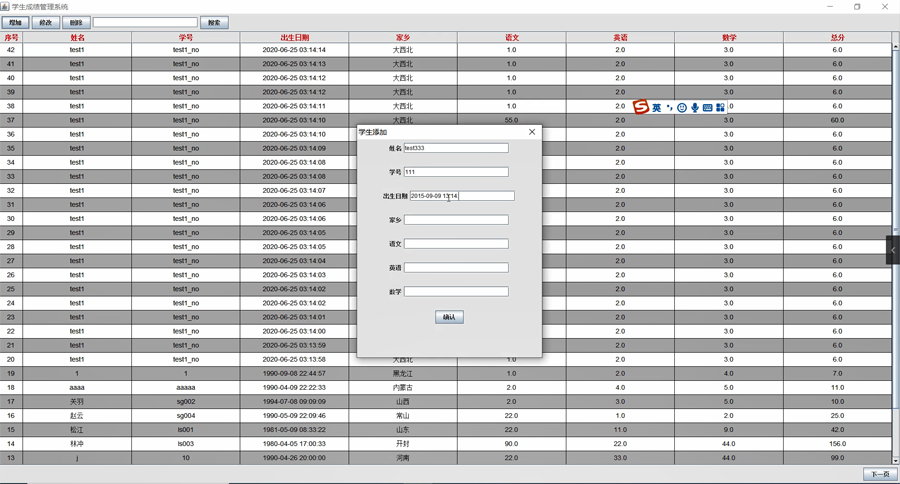Click birth date 1994-07-08 09:09:09
The width and height of the screenshot is (900, 484).
pos(294,401)
